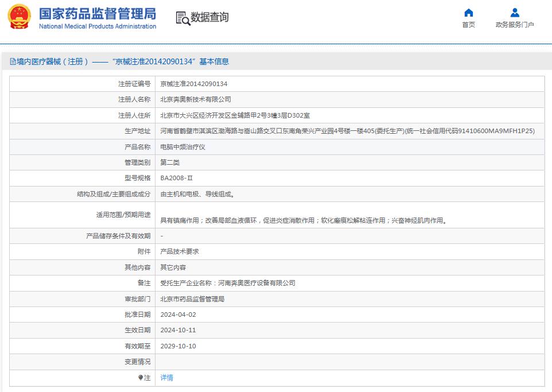Click the 政务服务门户 person icon
The image size is (552, 392).
(x=514, y=13)
